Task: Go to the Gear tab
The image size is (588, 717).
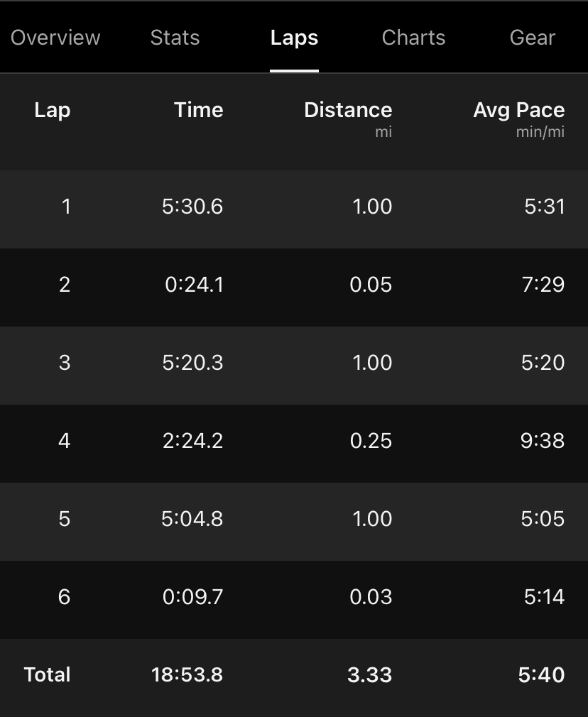Action: click(533, 38)
